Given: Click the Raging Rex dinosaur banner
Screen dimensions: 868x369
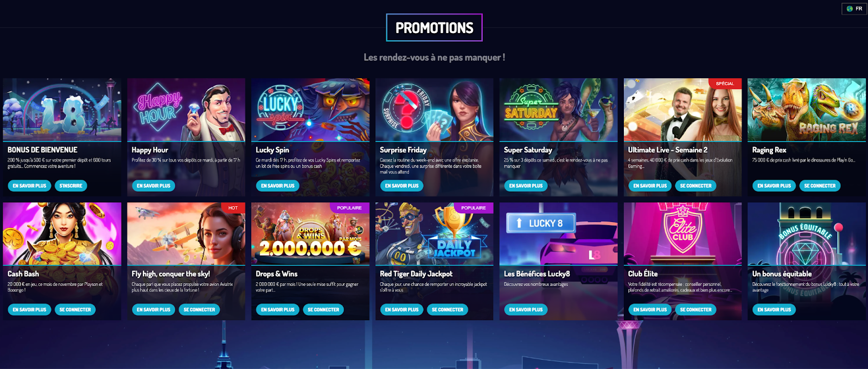Looking at the screenshot, I should coord(807,110).
